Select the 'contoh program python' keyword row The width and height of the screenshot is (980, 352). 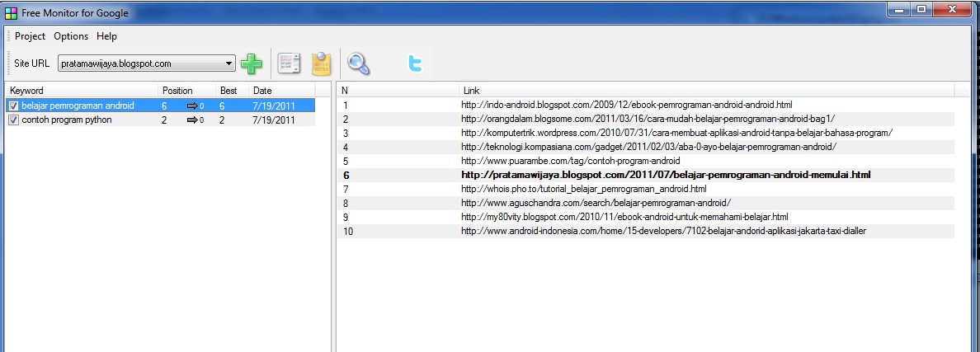(160, 120)
